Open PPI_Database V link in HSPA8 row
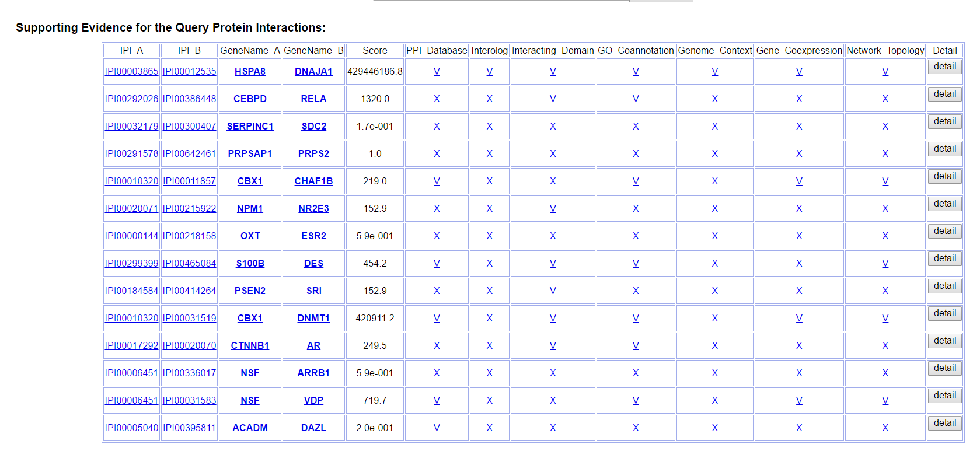Image resolution: width=980 pixels, height=458 pixels. pyautogui.click(x=437, y=71)
